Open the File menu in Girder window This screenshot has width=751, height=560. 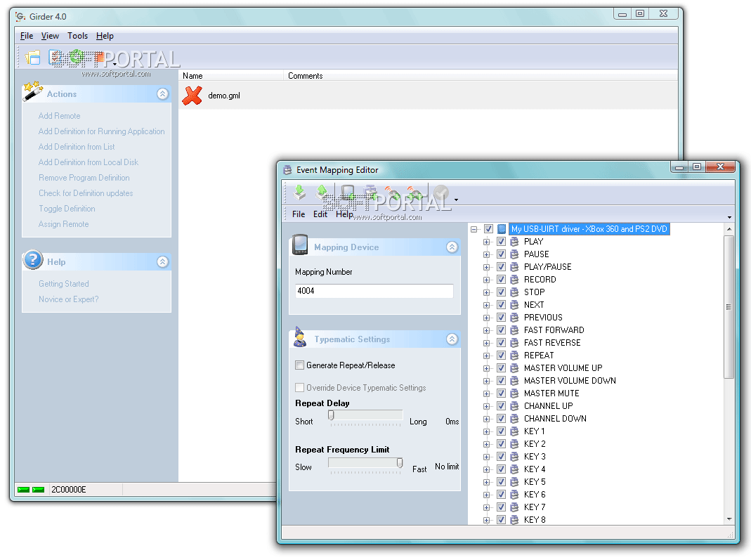click(27, 36)
